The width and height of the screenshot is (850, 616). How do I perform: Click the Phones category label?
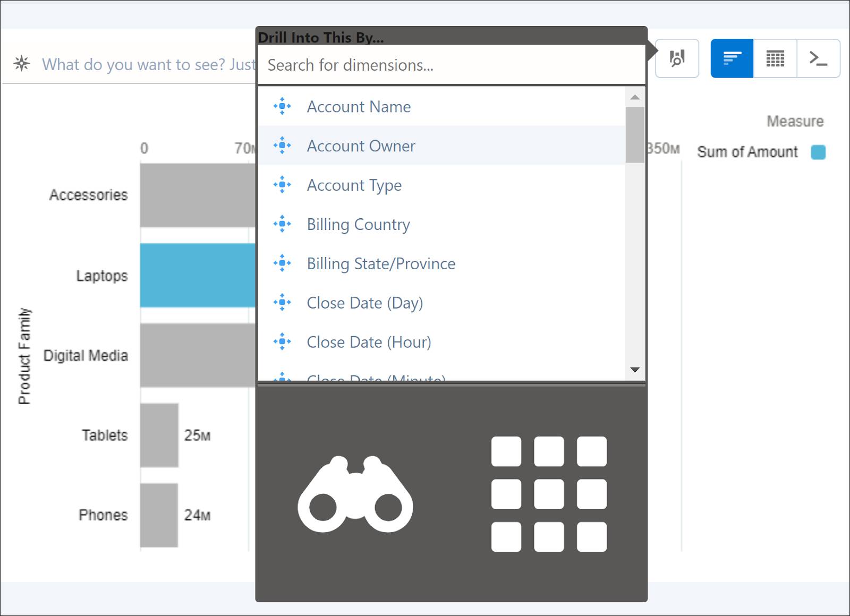click(103, 515)
